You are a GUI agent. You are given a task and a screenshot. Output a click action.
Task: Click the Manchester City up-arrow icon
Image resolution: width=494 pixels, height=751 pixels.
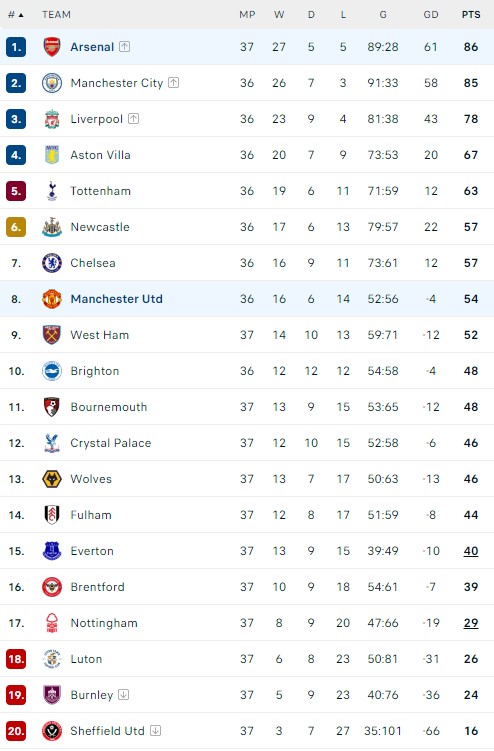173,82
